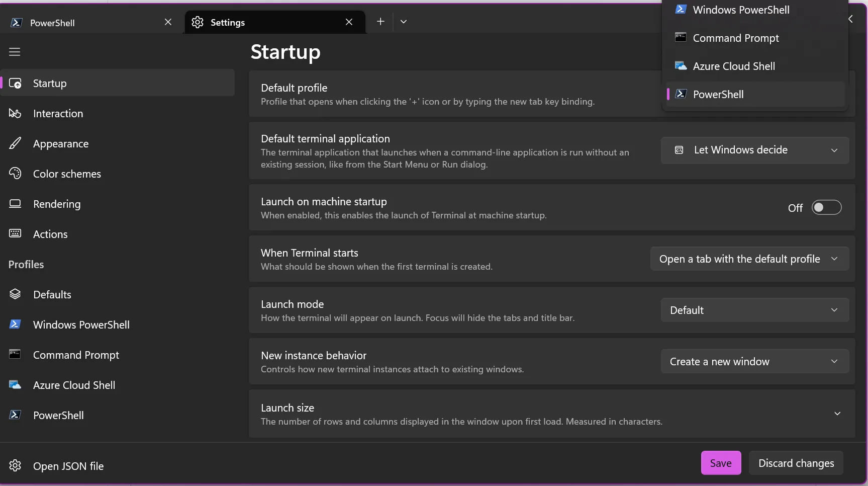Open Azure Cloud Shell profile in sidebar

[74, 385]
